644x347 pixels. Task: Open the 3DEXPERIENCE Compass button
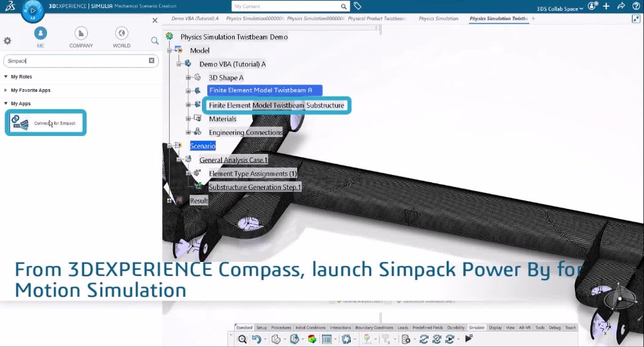pyautogui.click(x=32, y=11)
